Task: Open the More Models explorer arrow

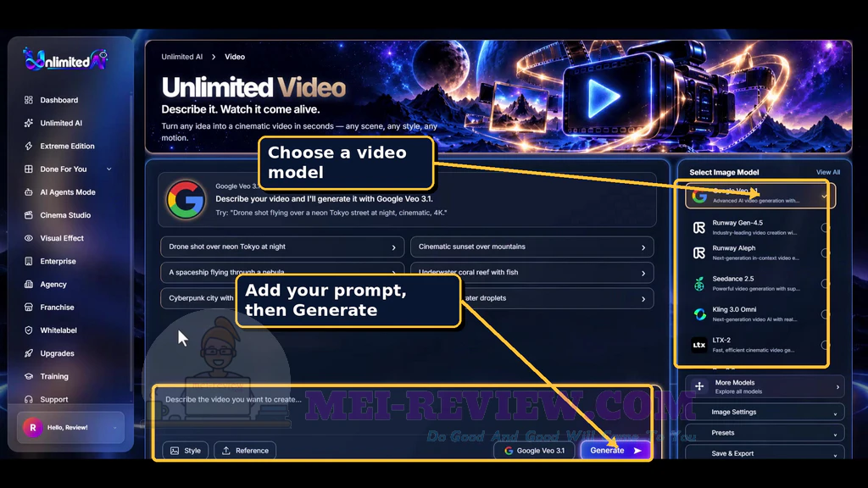Action: [x=837, y=386]
